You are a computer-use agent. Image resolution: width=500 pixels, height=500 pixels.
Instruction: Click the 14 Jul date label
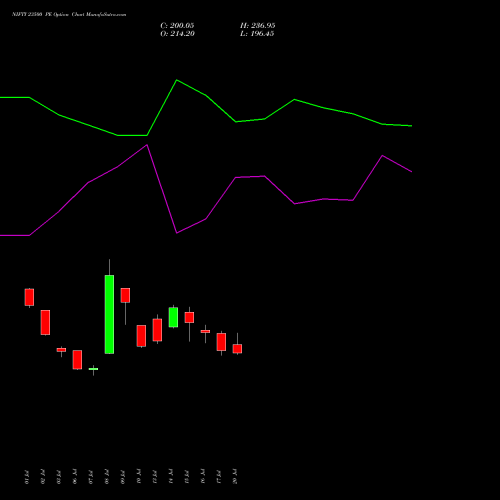171,477
